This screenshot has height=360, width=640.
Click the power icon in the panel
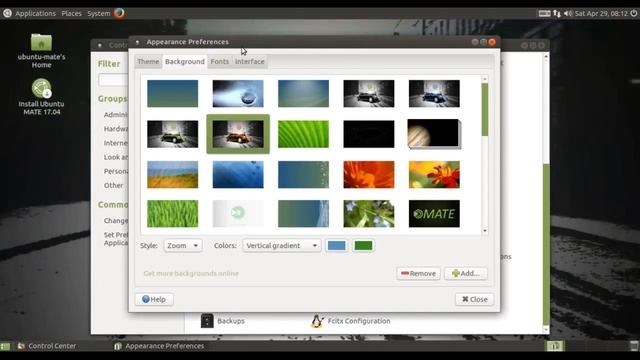coord(633,13)
